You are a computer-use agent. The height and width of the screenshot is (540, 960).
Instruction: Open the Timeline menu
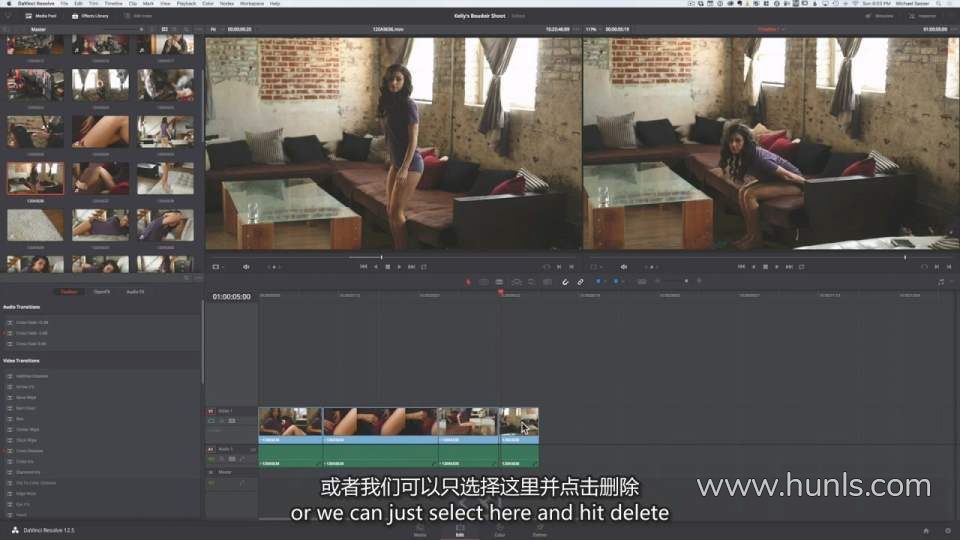pos(113,4)
